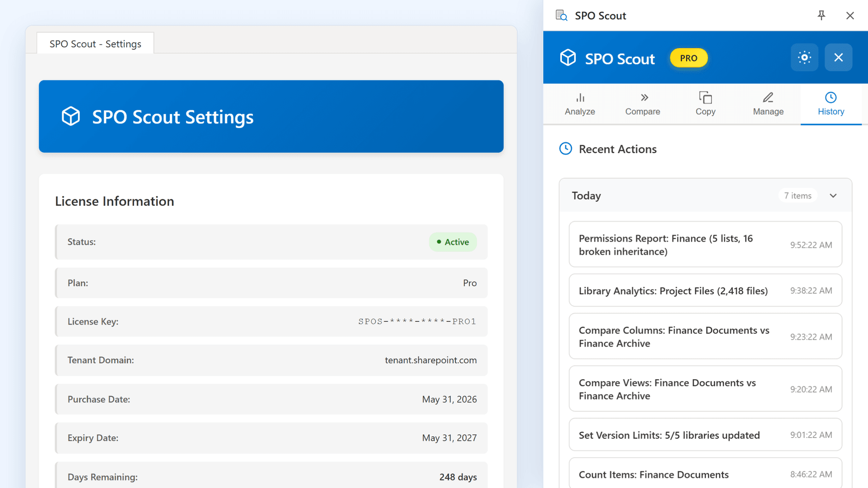Click the SPO Scout - Settings browser tab
The image size is (868, 488).
click(x=95, y=43)
